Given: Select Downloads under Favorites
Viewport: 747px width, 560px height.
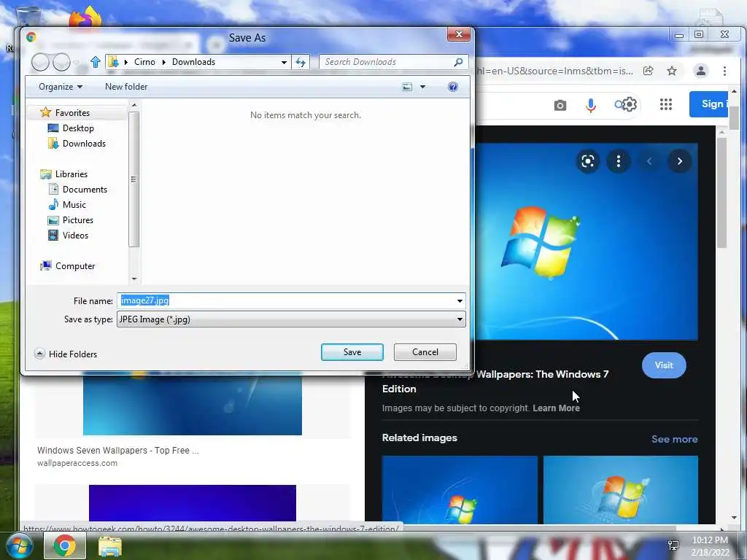Looking at the screenshot, I should point(84,144).
